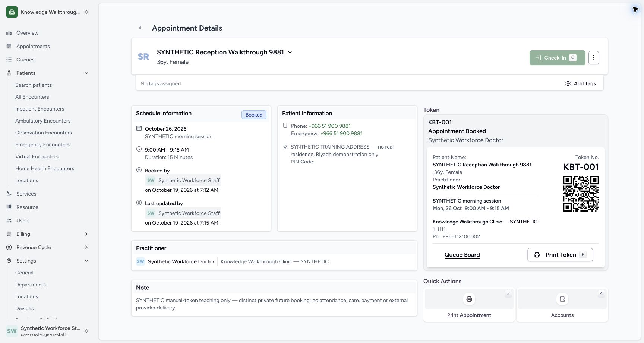Viewport: 644px width, 343px height.
Task: Click the Print Appointment printer icon
Action: (x=469, y=299)
